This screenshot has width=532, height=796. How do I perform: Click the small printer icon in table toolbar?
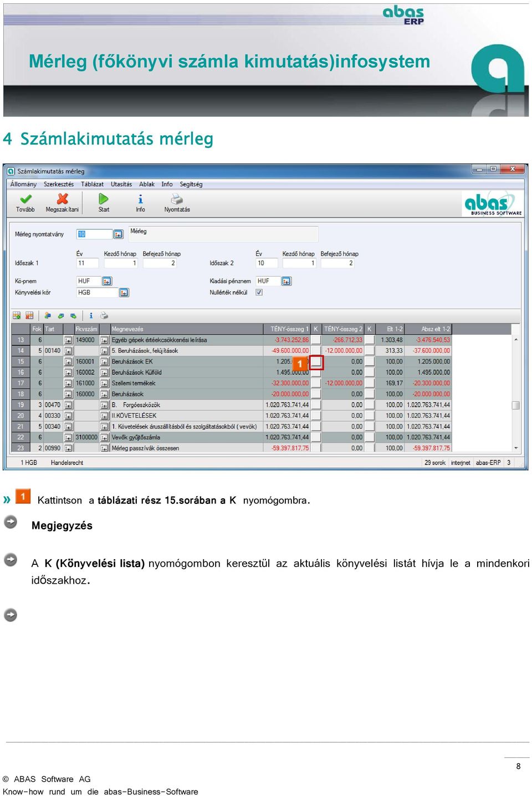[104, 315]
